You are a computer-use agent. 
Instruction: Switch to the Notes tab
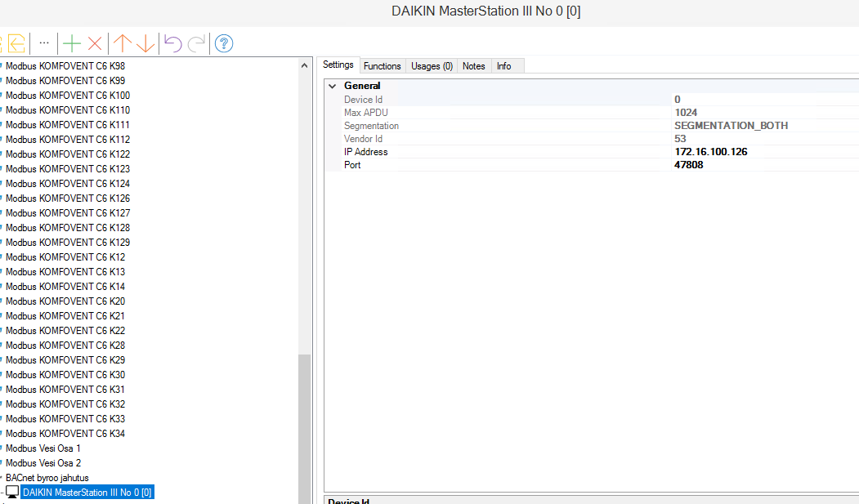(473, 66)
